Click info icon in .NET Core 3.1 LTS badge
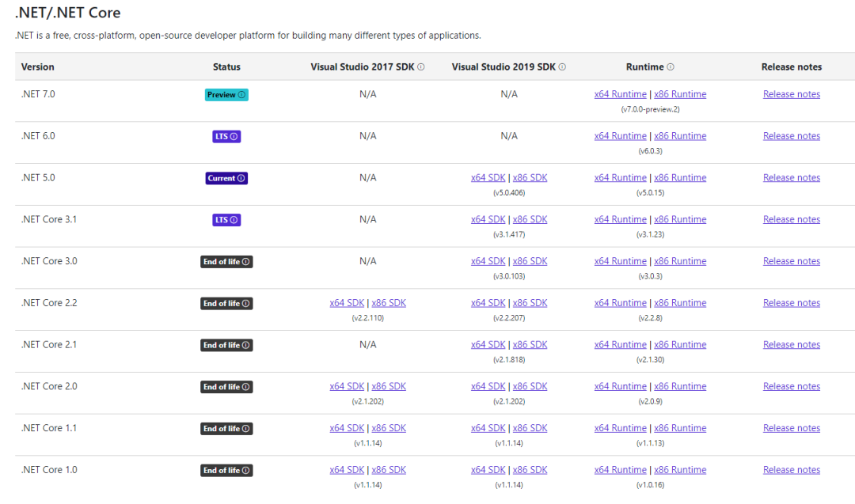855x504 pixels. point(234,220)
